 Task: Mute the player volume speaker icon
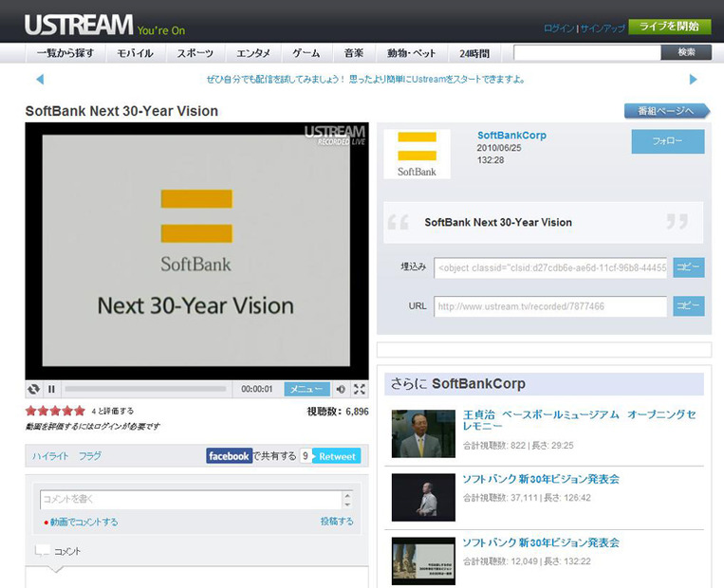click(x=341, y=389)
